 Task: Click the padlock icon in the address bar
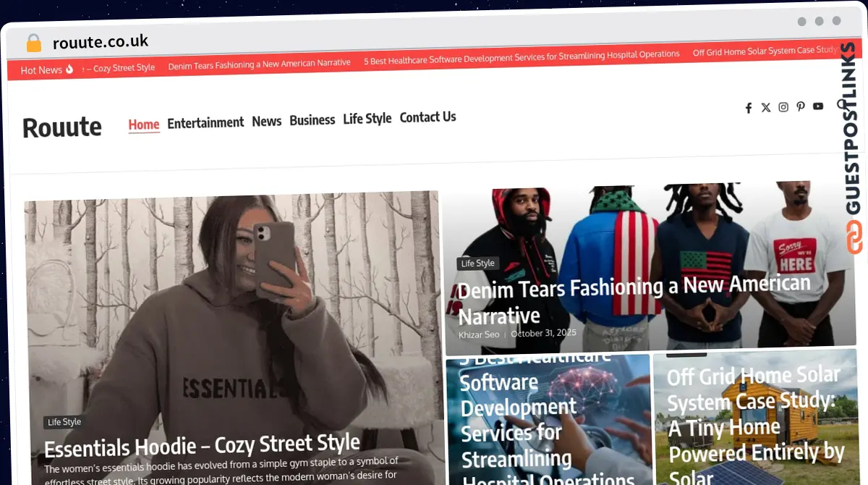point(33,42)
